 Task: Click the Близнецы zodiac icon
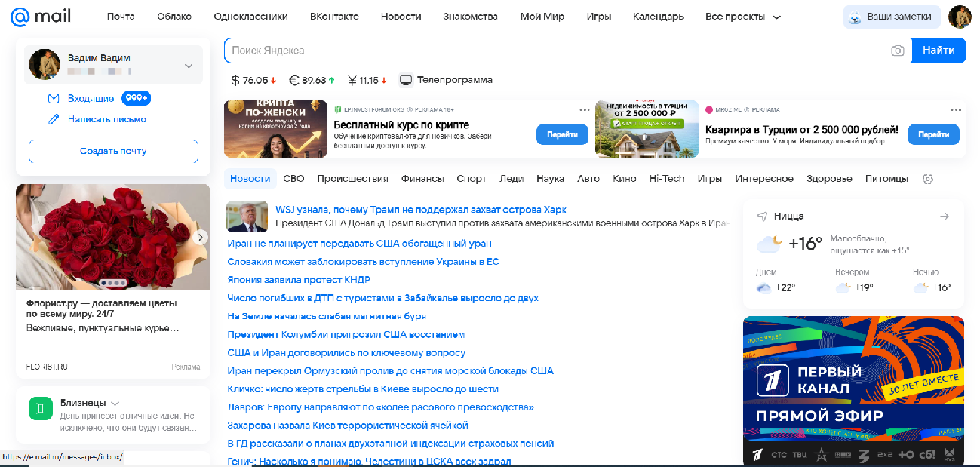pos(41,408)
